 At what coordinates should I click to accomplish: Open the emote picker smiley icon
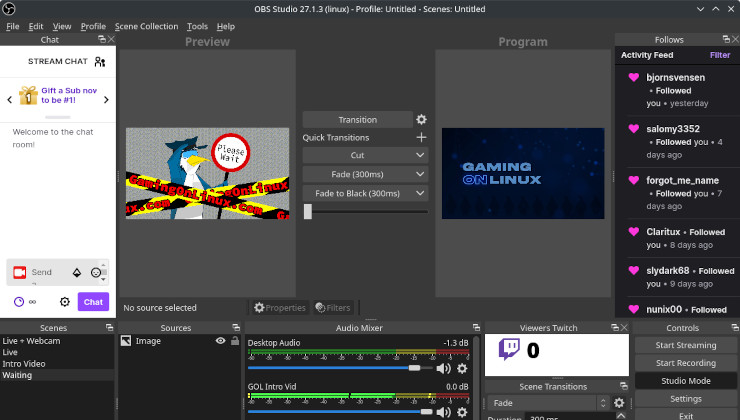coord(96,272)
